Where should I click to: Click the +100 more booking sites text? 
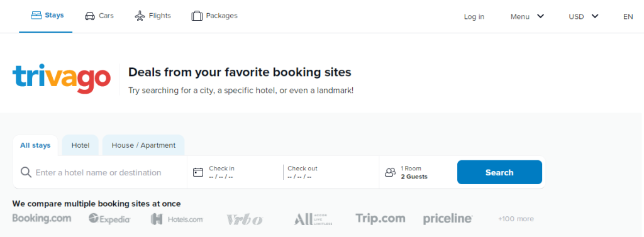(516, 219)
